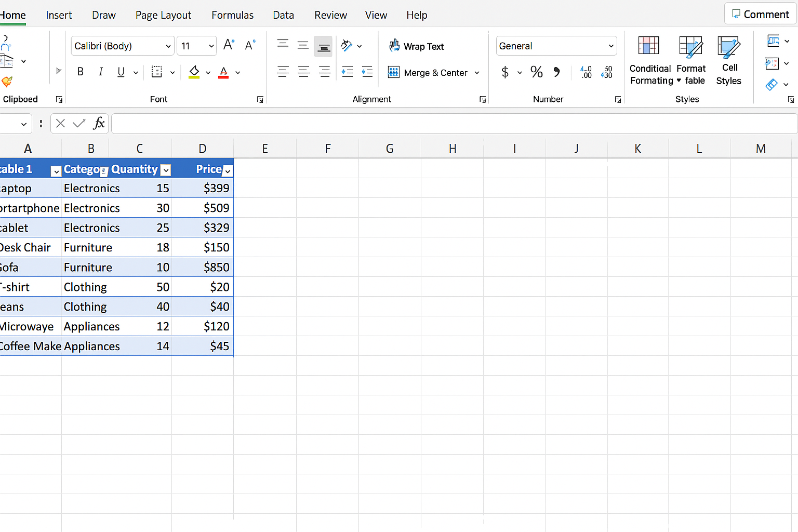
Task: Open underline style dropdown arrow
Action: pyautogui.click(x=136, y=73)
